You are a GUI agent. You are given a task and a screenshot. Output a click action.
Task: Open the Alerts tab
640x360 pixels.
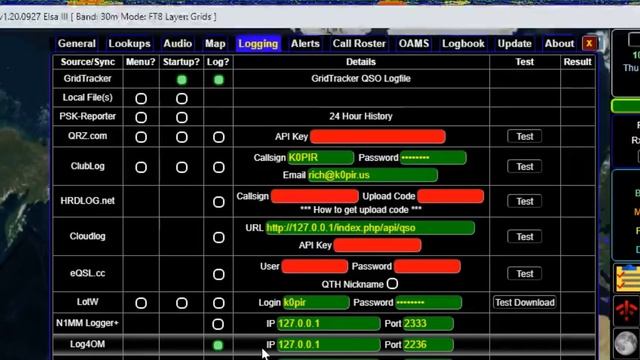coord(305,44)
